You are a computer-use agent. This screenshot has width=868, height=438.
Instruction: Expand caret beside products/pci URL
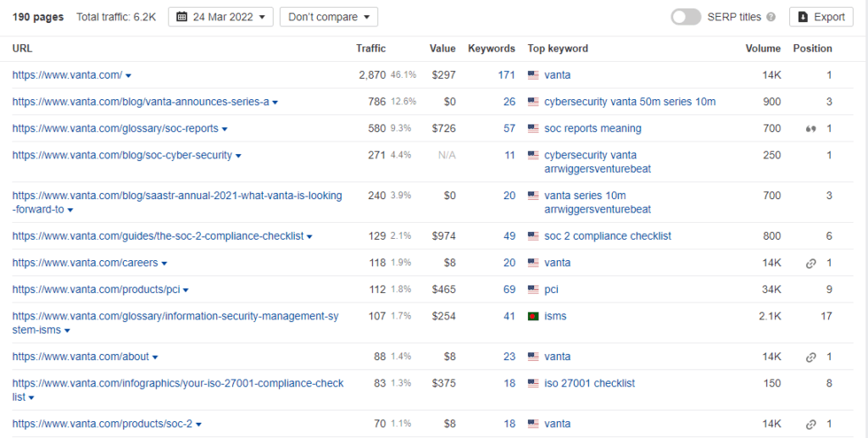point(186,291)
